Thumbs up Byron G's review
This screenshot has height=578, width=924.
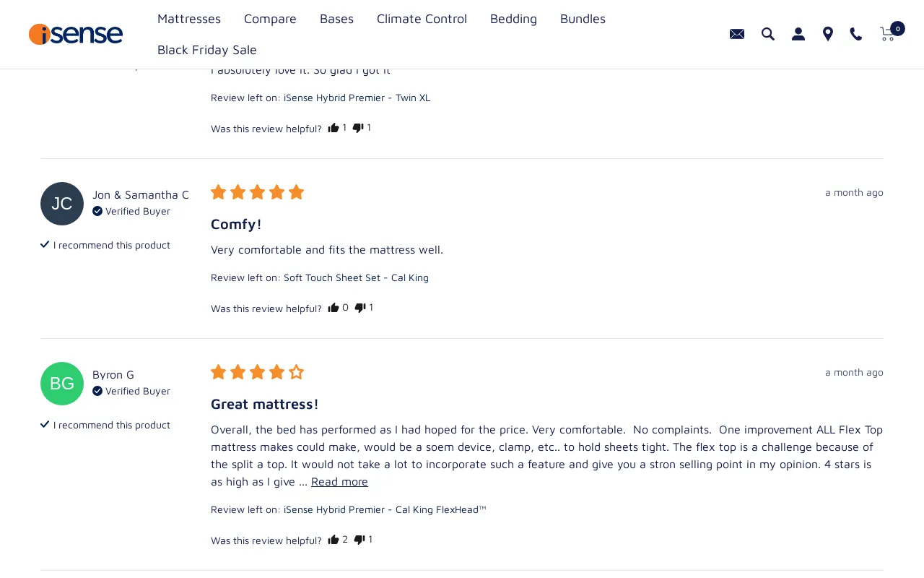(334, 540)
